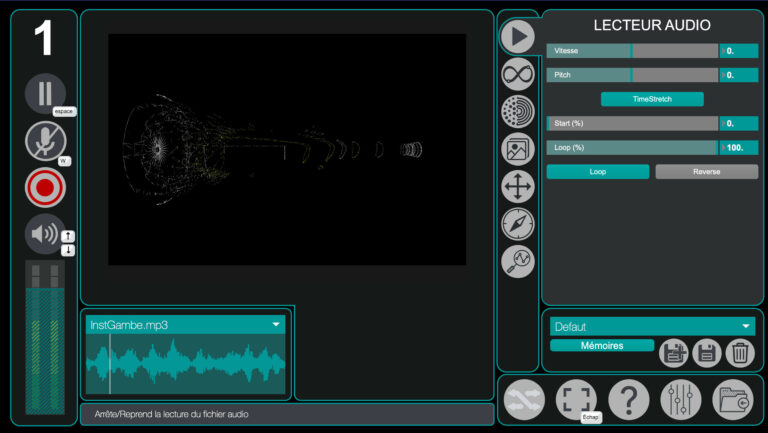Select the four-arrow move tool

coord(517,186)
